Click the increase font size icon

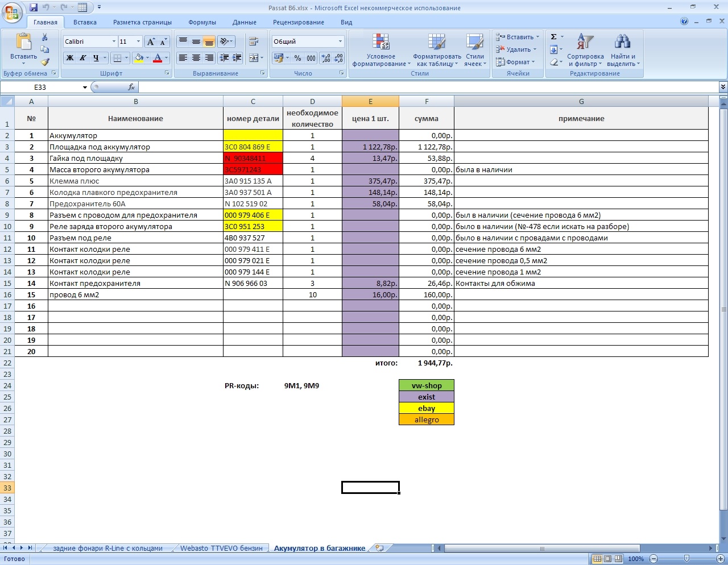click(151, 42)
